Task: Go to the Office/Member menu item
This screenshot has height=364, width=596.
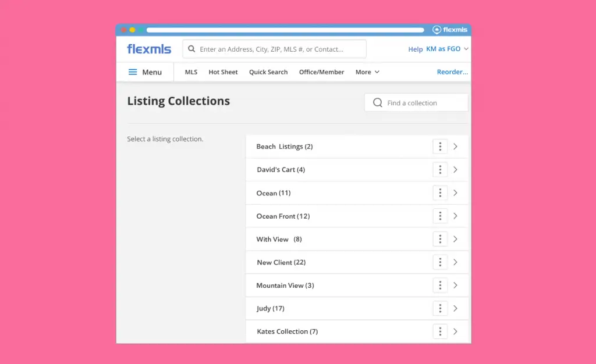Action: (x=321, y=72)
